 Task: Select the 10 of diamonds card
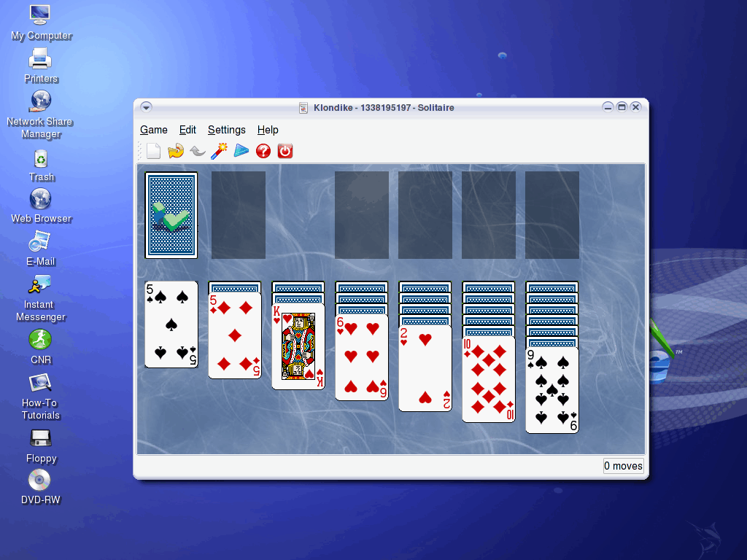(488, 379)
